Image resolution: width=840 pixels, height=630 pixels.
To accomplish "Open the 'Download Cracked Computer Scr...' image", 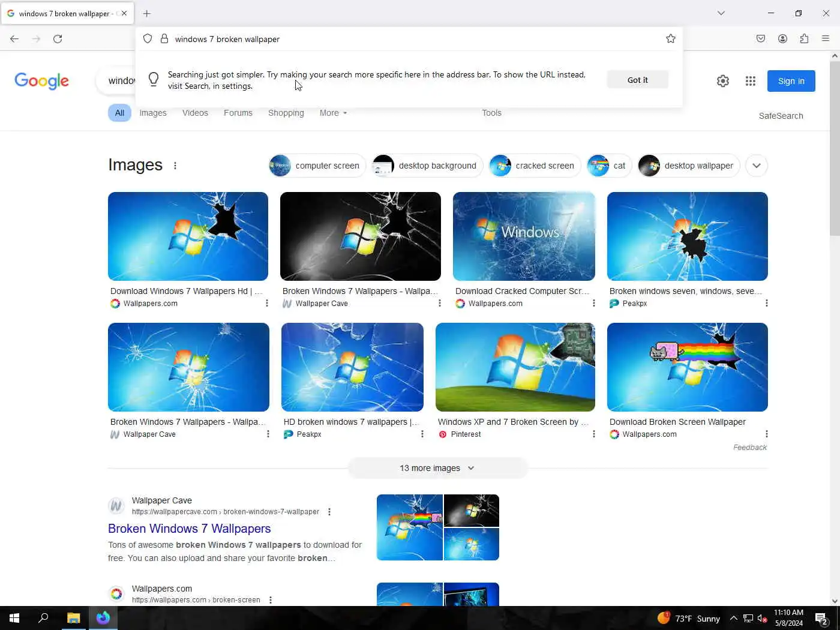I will pyautogui.click(x=524, y=236).
